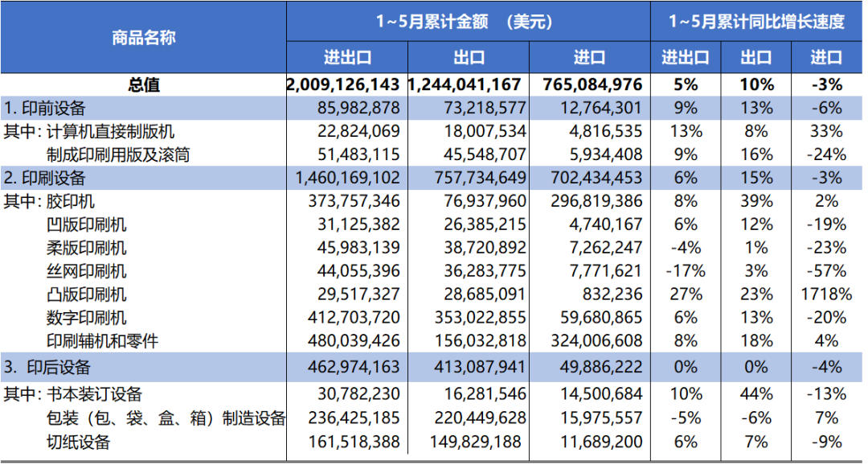Click the 柔版印刷机 row label

point(87,248)
